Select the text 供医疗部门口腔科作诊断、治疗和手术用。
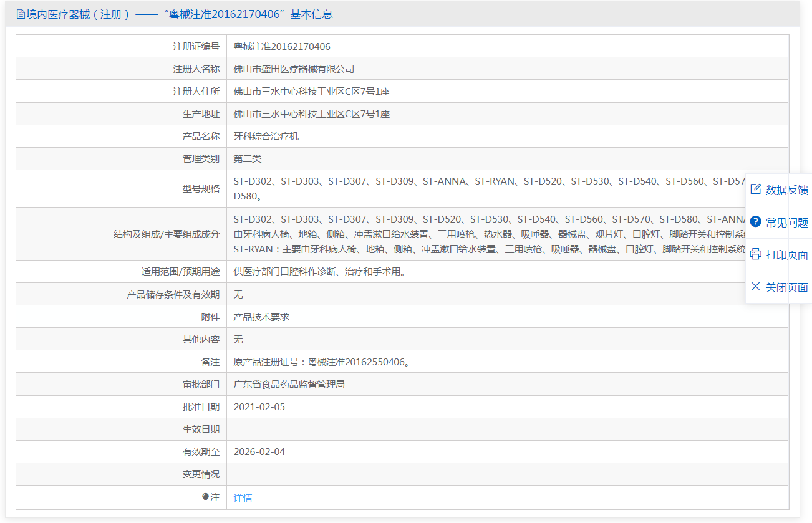812x523 pixels. tap(319, 272)
